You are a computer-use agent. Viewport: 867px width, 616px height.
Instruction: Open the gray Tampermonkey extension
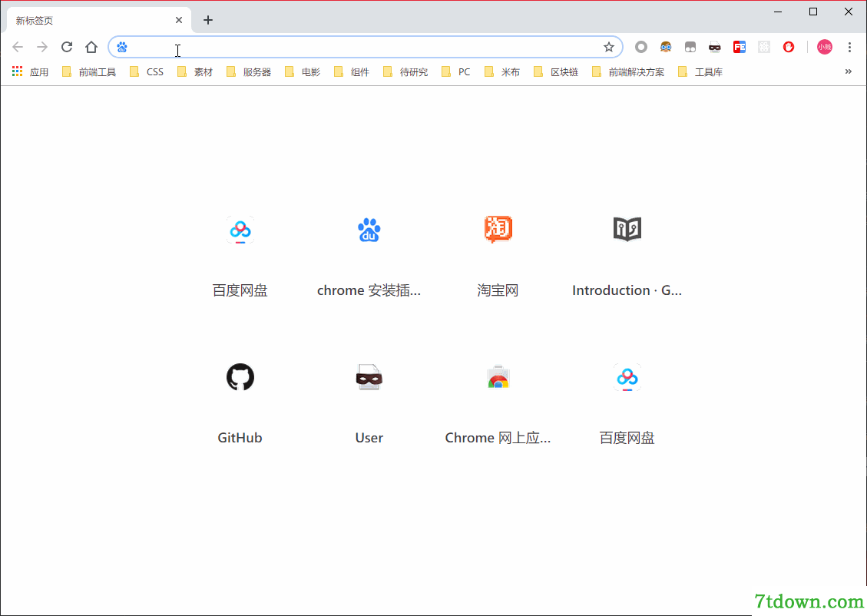pyautogui.click(x=690, y=47)
